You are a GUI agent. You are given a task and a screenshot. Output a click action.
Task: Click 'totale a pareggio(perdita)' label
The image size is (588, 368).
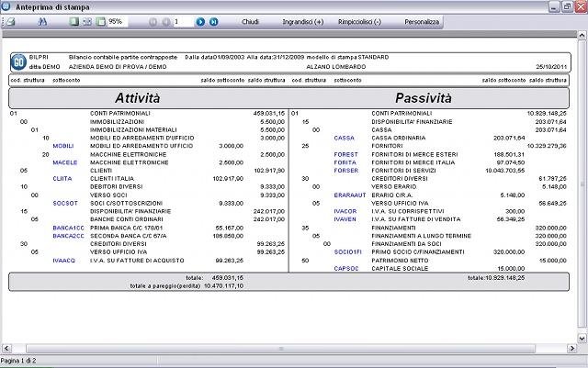(165, 286)
